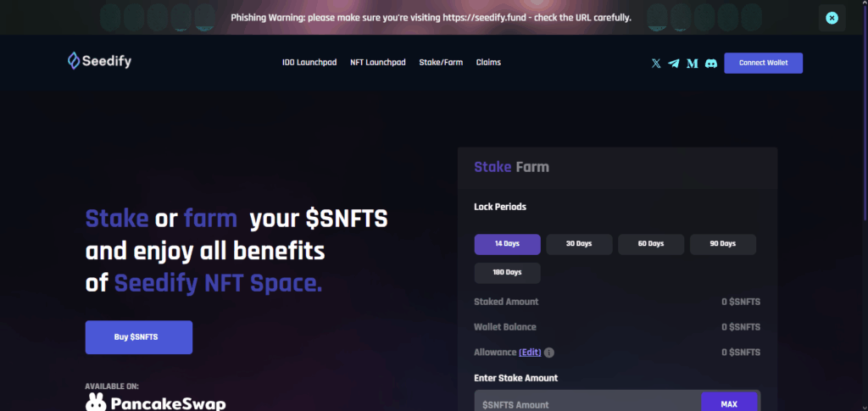Screen dimensions: 868x411
Task: Click the Seedify NFT Space heading text
Action: click(218, 284)
